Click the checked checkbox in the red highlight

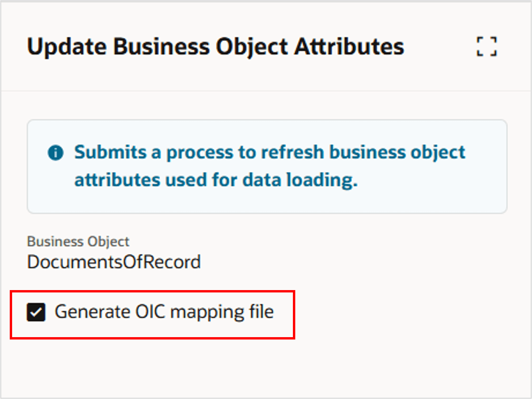point(36,312)
